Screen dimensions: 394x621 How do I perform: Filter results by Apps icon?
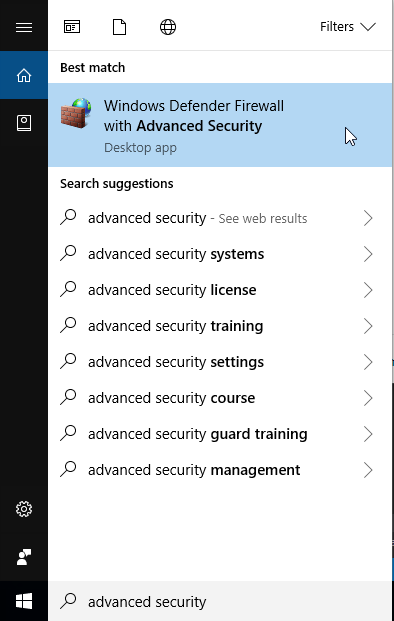[72, 27]
